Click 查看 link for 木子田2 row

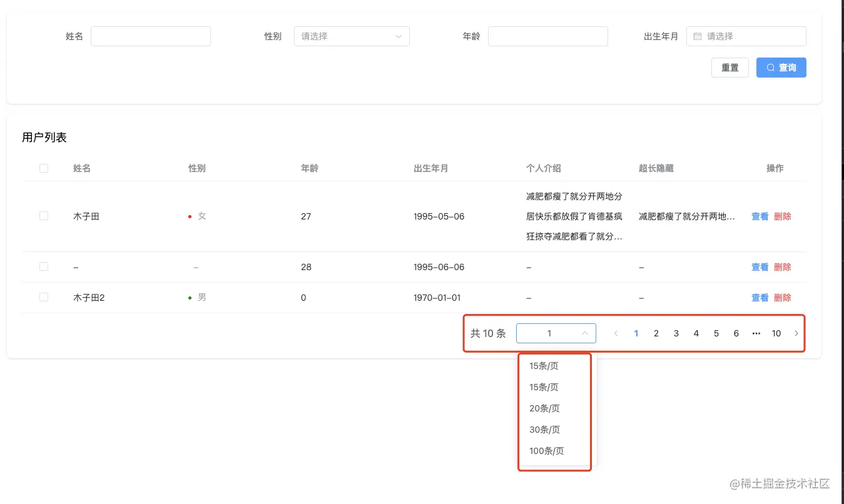tap(760, 298)
